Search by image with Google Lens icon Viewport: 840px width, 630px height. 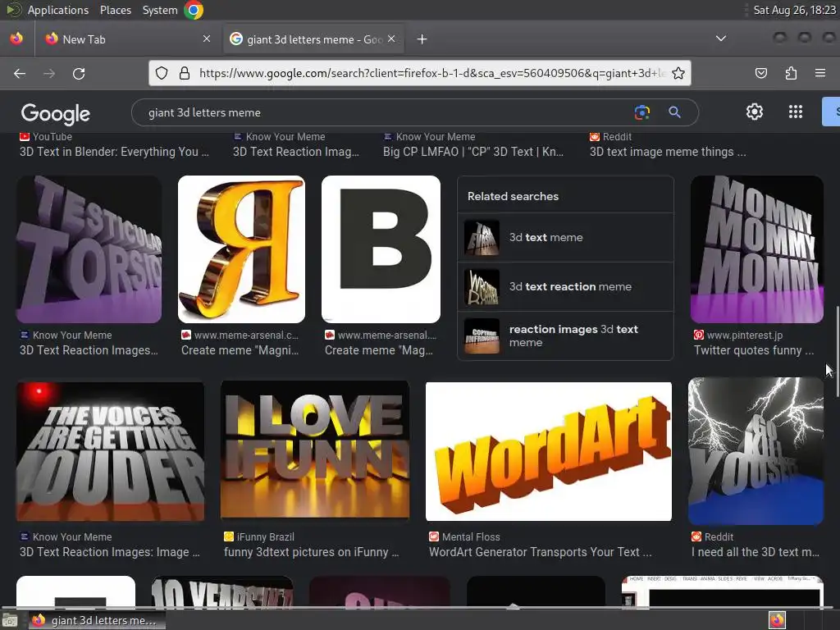[641, 112]
